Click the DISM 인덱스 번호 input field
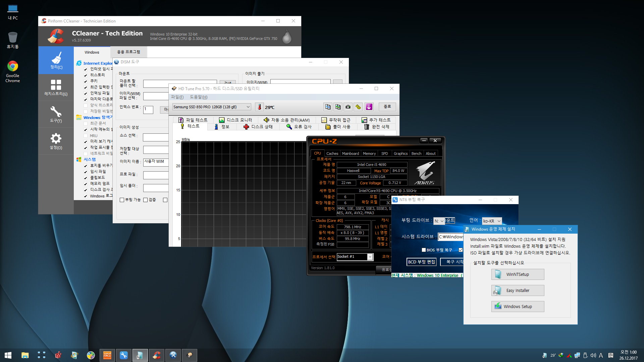The width and height of the screenshot is (644, 362). [148, 110]
